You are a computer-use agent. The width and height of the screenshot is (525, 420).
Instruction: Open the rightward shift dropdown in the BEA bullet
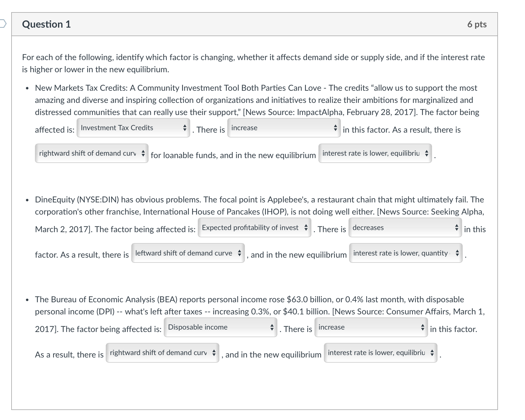point(162,353)
